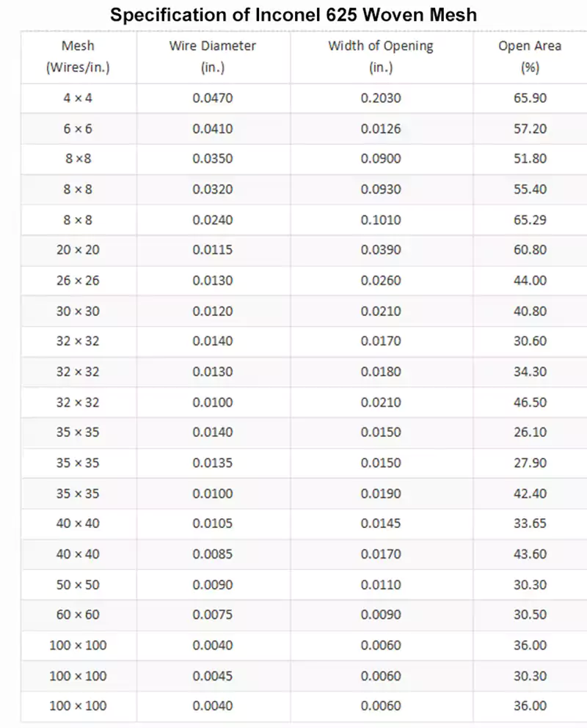
Task: Select the '4 × 4' mesh cell
Action: (78, 98)
